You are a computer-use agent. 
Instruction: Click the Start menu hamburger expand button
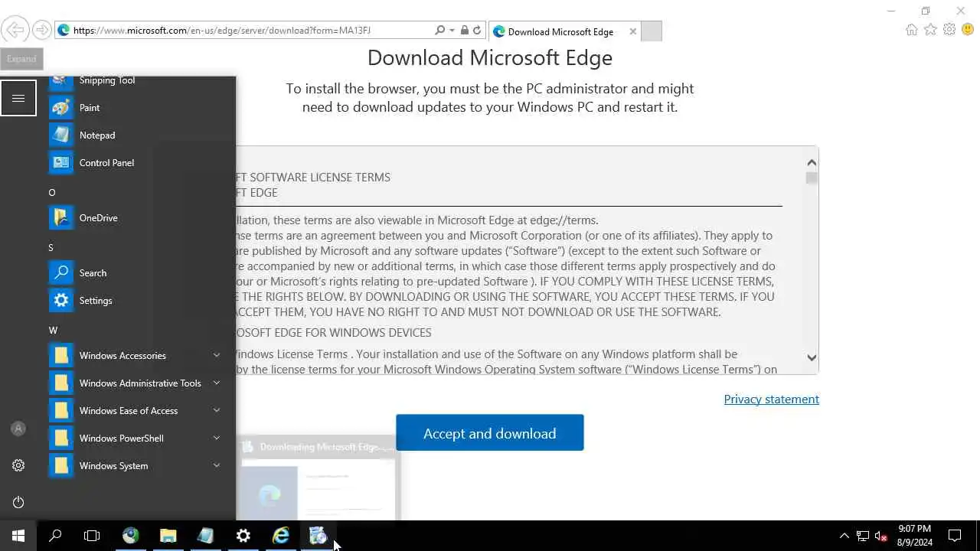[18, 98]
